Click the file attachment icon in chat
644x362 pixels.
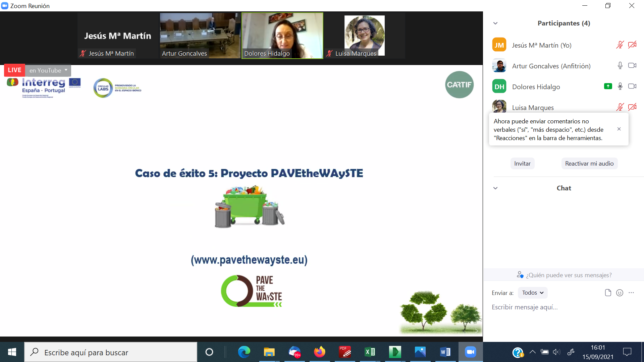click(608, 293)
